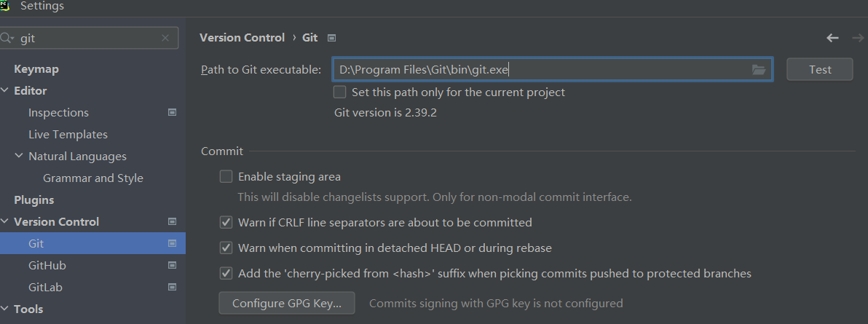Click the folder browse icon in Git path field
The image size is (868, 324).
coord(759,70)
